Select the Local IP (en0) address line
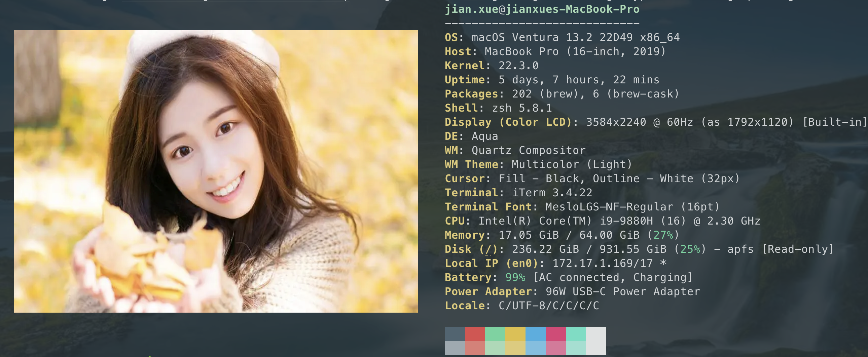Viewport: 868px width, 357px height. tap(555, 264)
